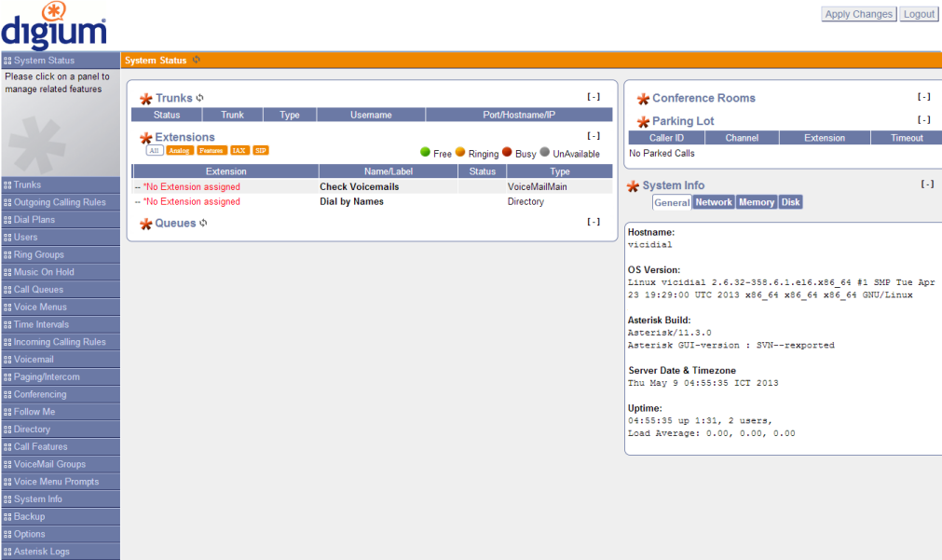Open Backup in the sidebar
Viewport: 942px width, 560px height.
point(61,515)
